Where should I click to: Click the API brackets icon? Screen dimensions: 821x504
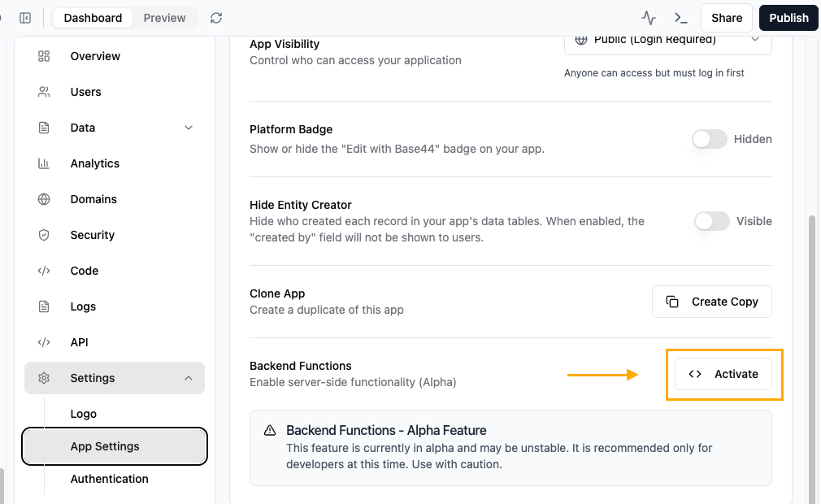coord(44,342)
